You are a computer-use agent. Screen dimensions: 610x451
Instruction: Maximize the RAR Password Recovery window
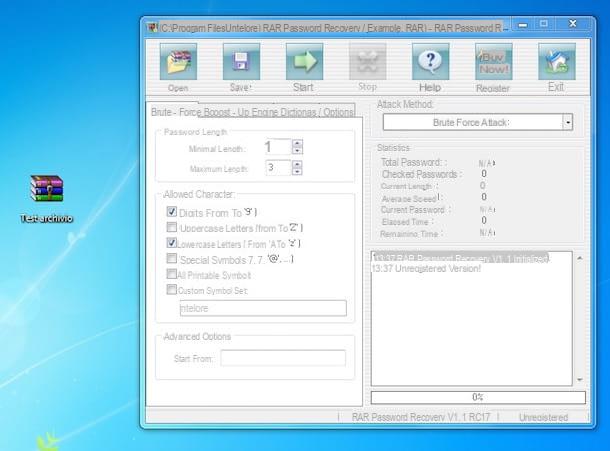click(544, 24)
